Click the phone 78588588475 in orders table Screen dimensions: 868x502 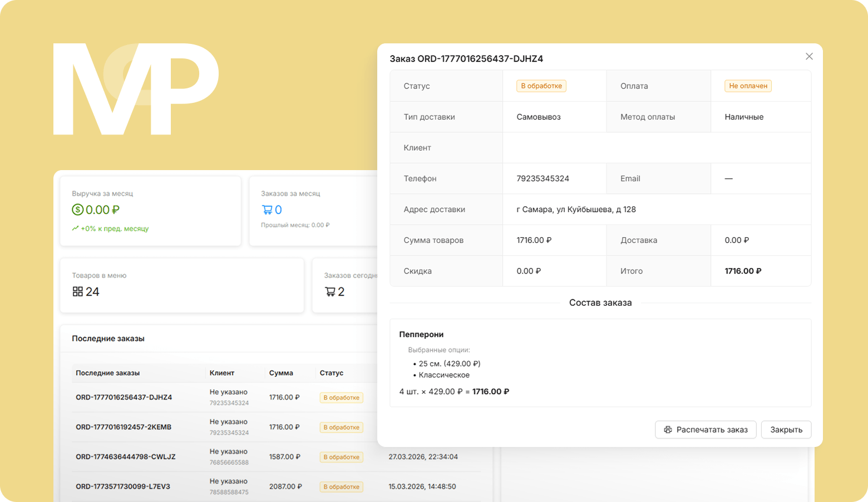click(229, 492)
